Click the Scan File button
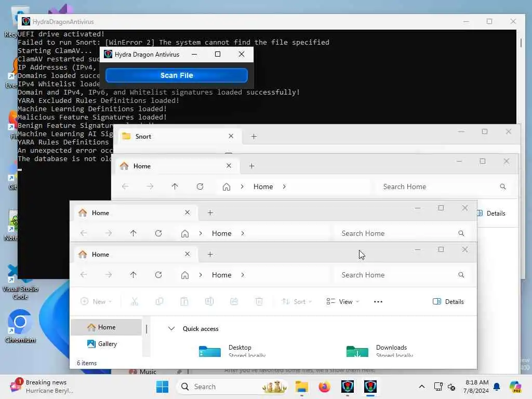The width and height of the screenshot is (532, 399). pyautogui.click(x=177, y=75)
